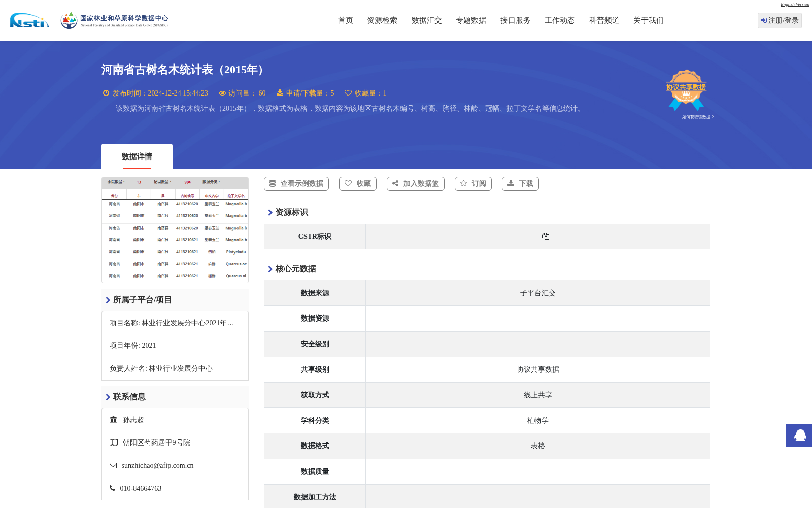The width and height of the screenshot is (812, 508).
Task: Click the 数据来源 label cell
Action: point(315,293)
